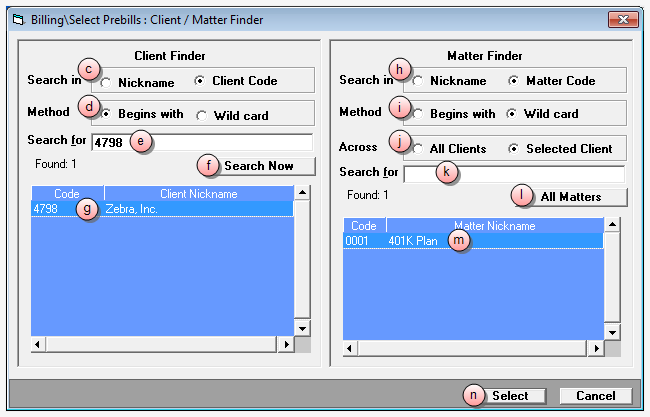Sort by Client Nickname column header
The height and width of the screenshot is (417, 650).
[198, 194]
